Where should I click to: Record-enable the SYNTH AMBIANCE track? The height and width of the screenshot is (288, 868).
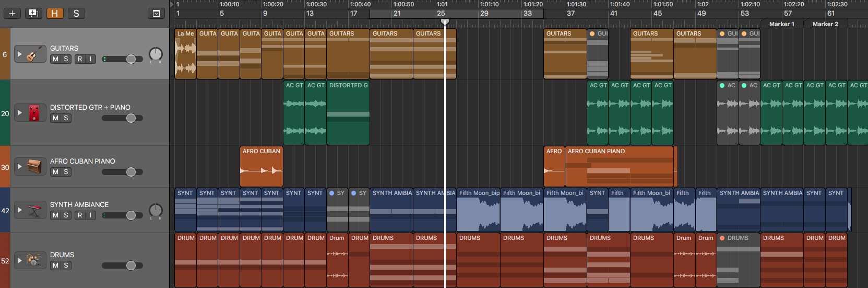(80, 215)
